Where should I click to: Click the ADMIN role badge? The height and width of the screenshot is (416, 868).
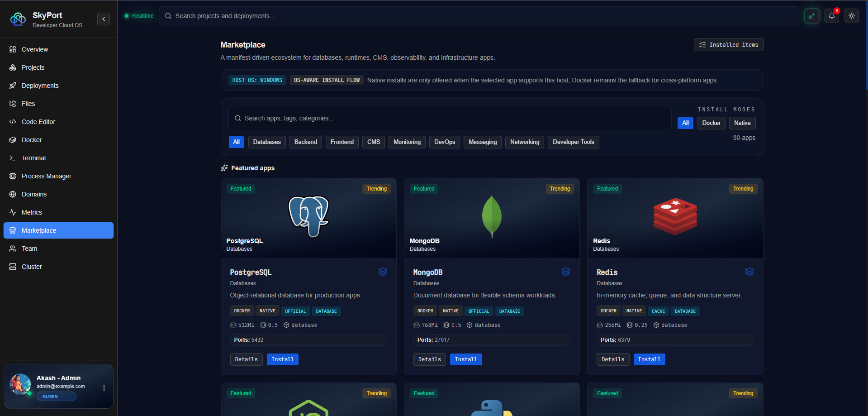[x=57, y=397]
